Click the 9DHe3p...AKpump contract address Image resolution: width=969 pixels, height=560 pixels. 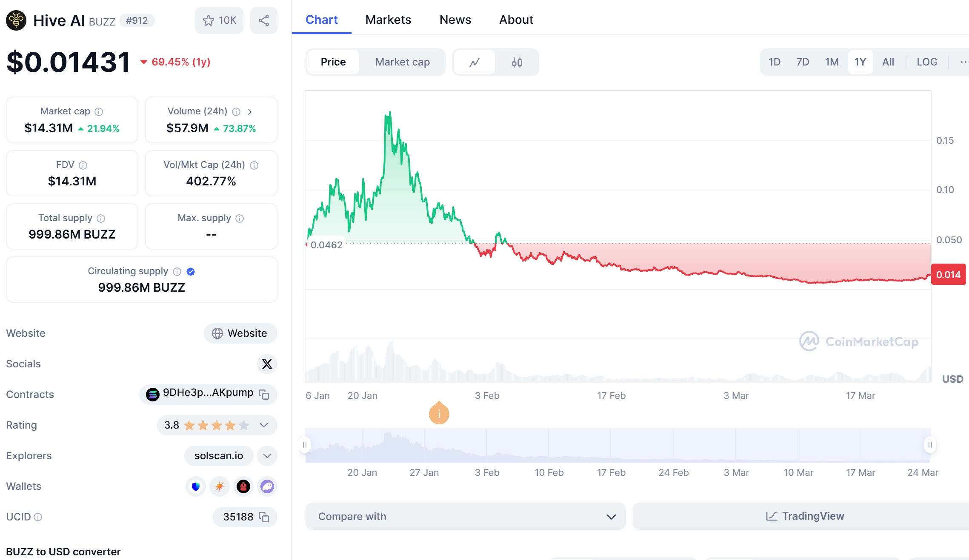click(x=208, y=393)
